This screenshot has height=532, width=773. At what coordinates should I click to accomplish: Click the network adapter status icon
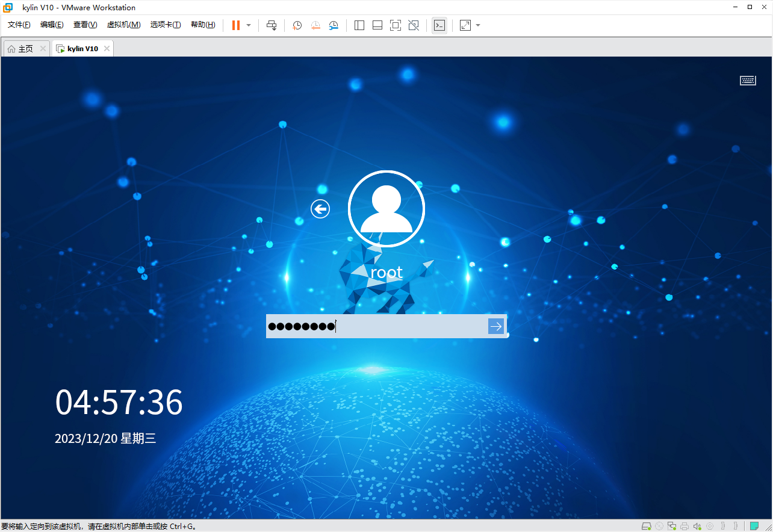pos(672,526)
